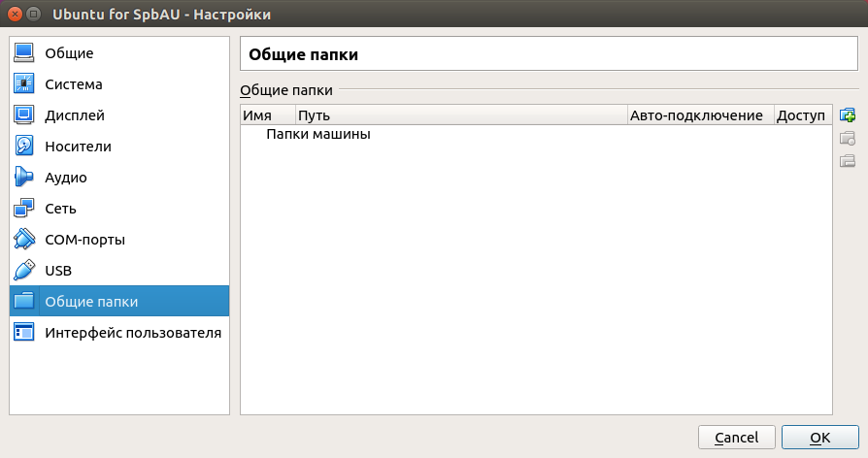Click the edit shared folder icon

pos(848,138)
